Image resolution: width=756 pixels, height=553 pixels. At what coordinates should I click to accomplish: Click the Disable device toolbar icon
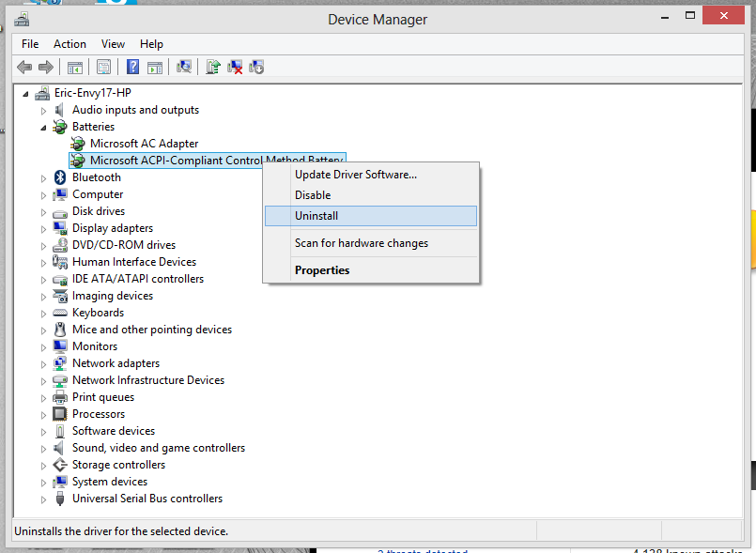click(256, 67)
